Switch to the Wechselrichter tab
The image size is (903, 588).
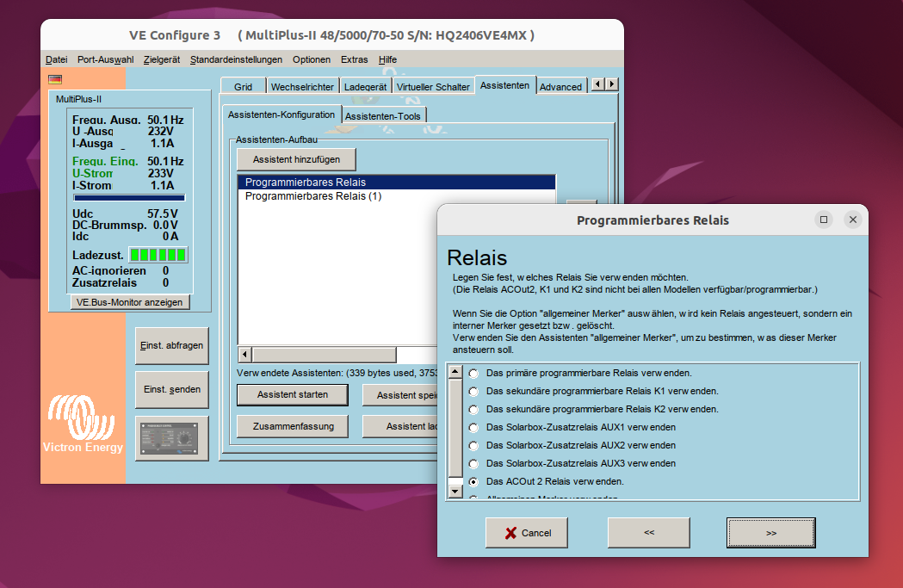pos(302,86)
